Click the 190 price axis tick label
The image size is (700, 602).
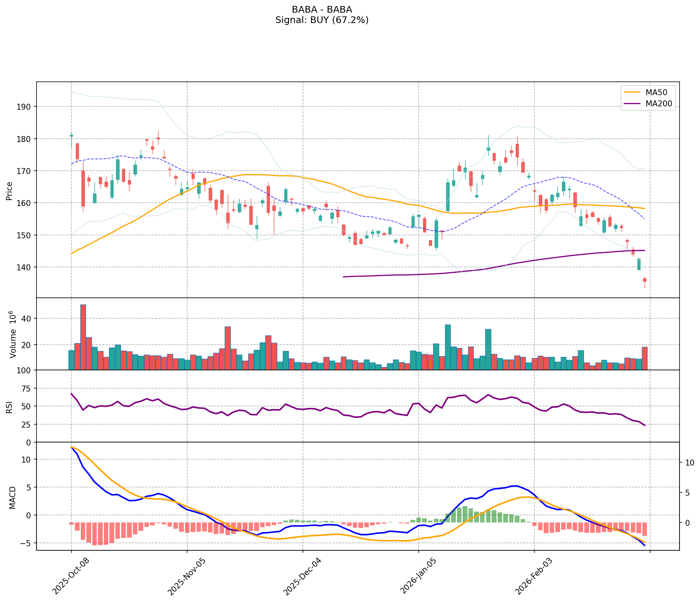click(25, 107)
